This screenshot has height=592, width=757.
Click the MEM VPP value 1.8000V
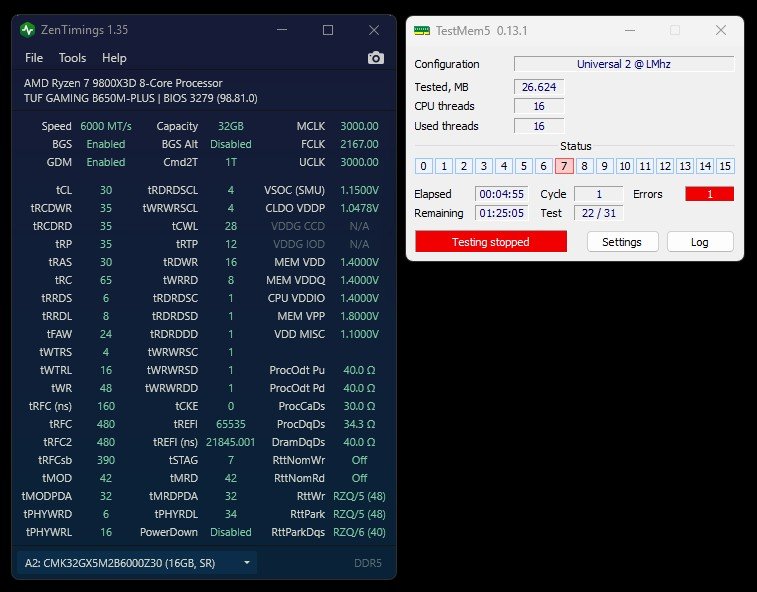tap(359, 316)
